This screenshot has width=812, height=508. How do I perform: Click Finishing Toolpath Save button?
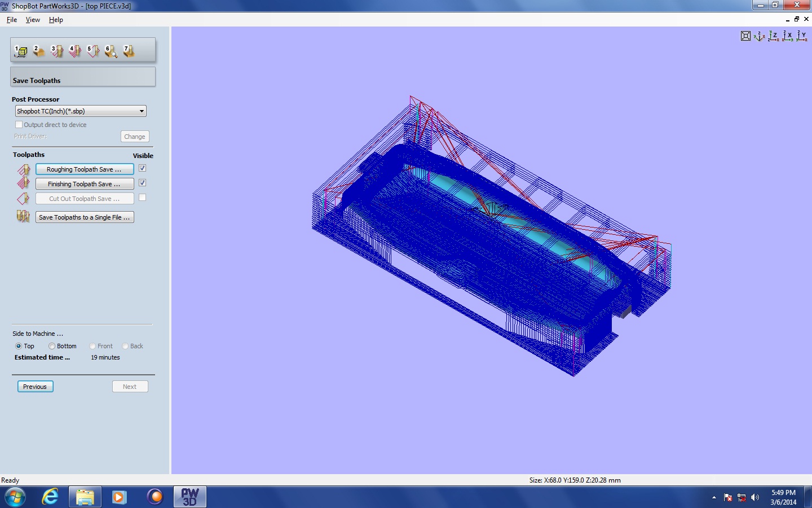pos(85,184)
